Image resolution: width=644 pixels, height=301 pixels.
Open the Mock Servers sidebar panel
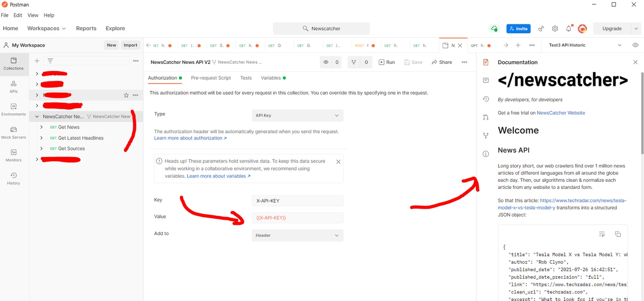click(13, 133)
